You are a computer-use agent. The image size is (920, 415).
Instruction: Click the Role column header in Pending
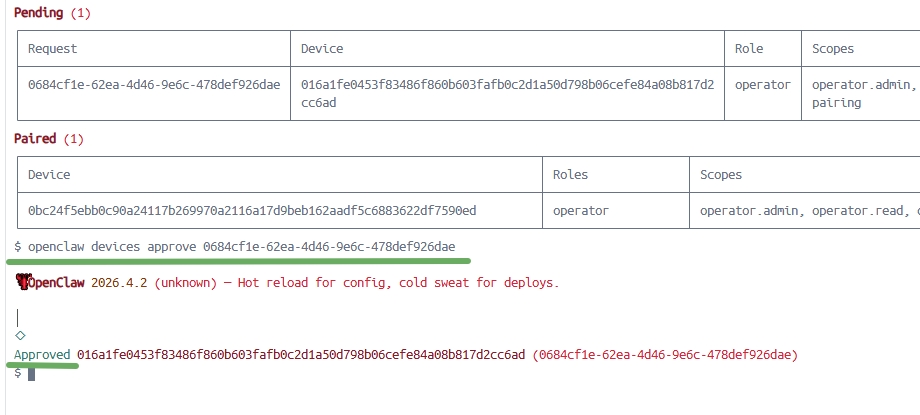click(x=763, y=49)
